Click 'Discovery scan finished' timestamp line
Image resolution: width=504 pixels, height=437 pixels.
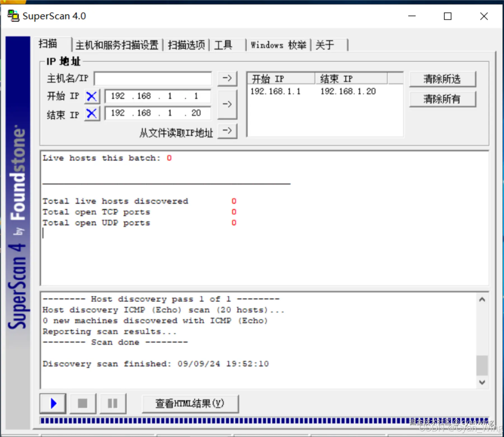coord(156,364)
